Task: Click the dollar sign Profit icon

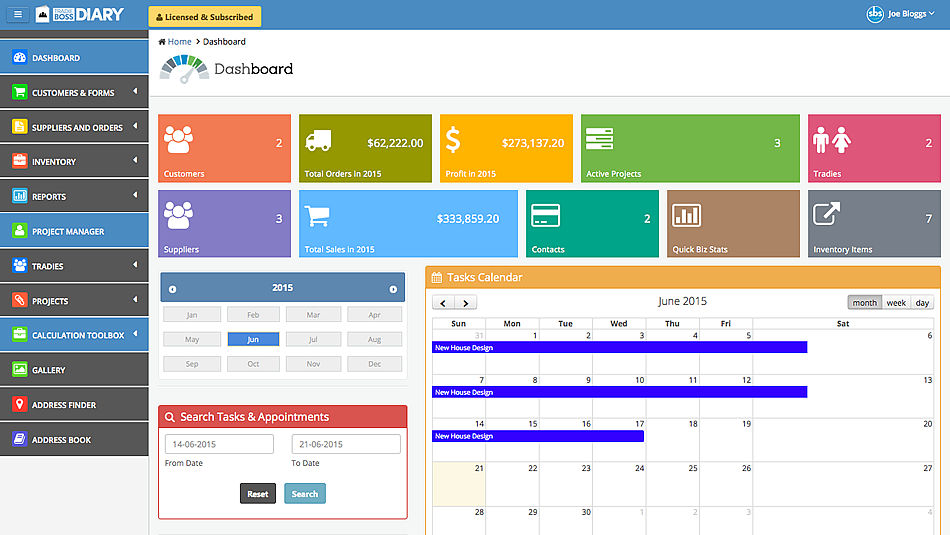Action: click(454, 141)
